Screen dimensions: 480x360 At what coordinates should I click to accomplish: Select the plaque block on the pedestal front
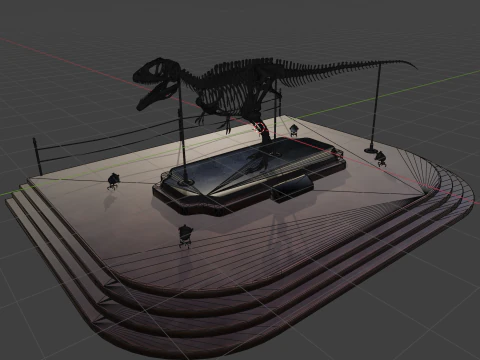(292, 188)
